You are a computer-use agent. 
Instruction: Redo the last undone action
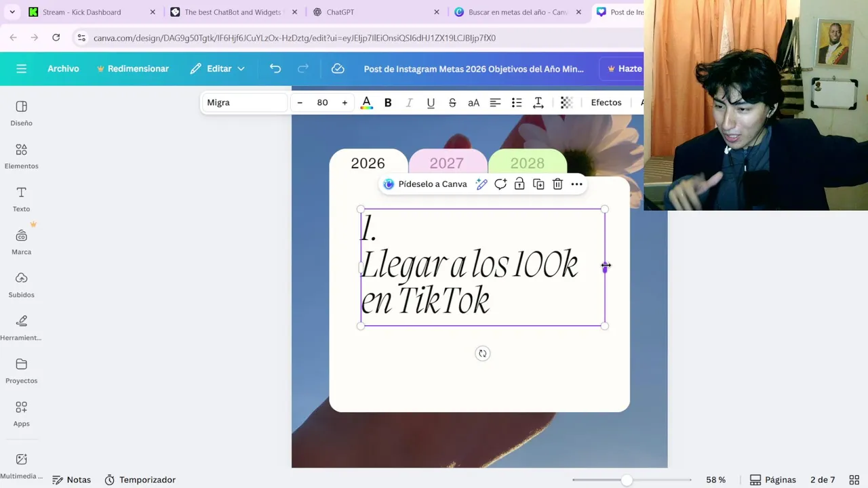point(303,68)
